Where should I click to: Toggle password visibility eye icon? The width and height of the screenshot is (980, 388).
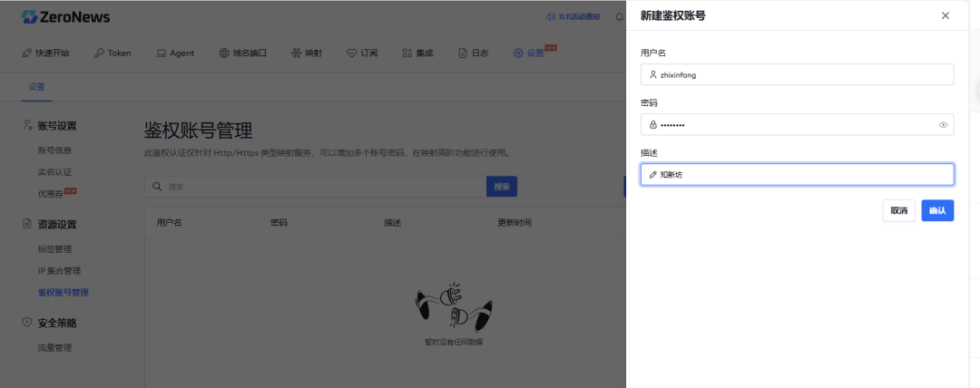pos(943,125)
